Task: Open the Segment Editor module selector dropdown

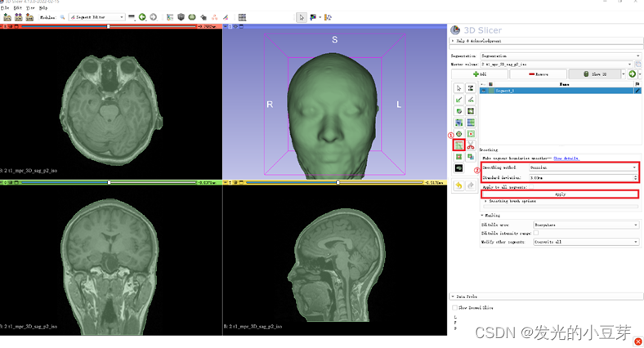Action: click(96, 17)
